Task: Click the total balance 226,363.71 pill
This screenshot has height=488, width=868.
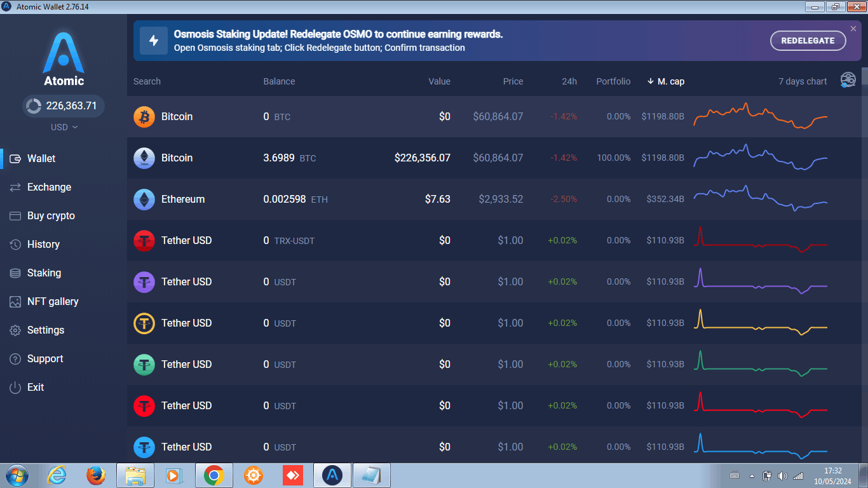Action: point(64,106)
